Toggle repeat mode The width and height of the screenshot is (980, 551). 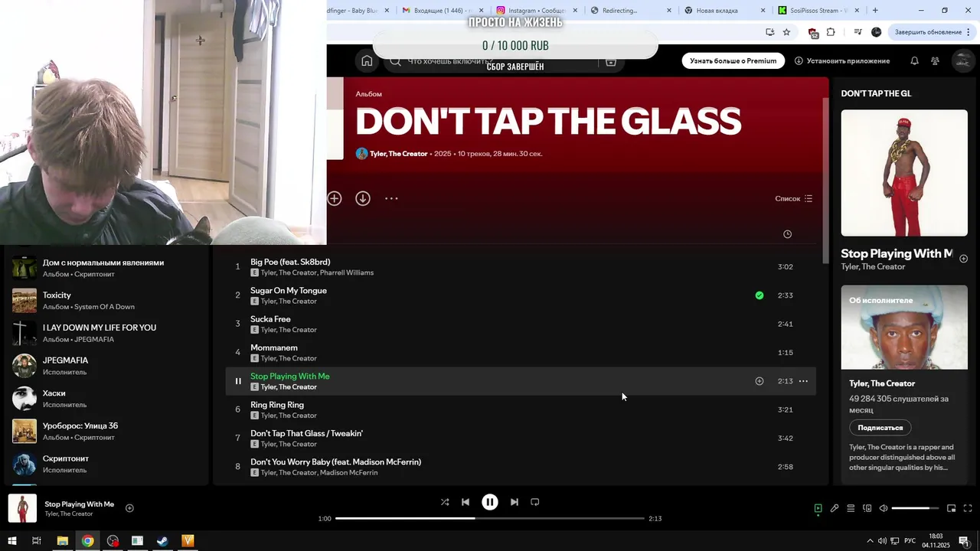click(x=535, y=502)
